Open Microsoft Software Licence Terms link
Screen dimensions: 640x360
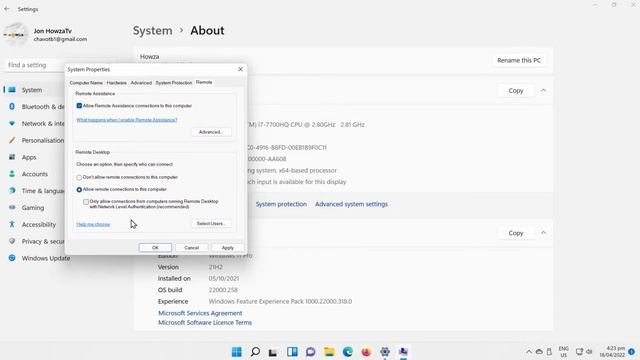coord(205,322)
